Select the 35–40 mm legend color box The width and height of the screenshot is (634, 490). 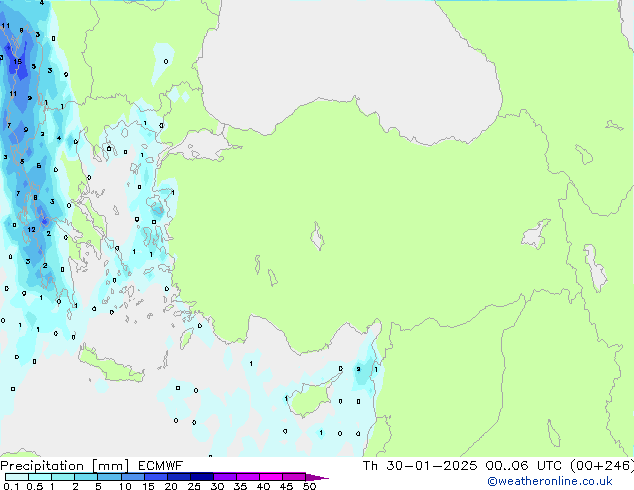point(247,477)
